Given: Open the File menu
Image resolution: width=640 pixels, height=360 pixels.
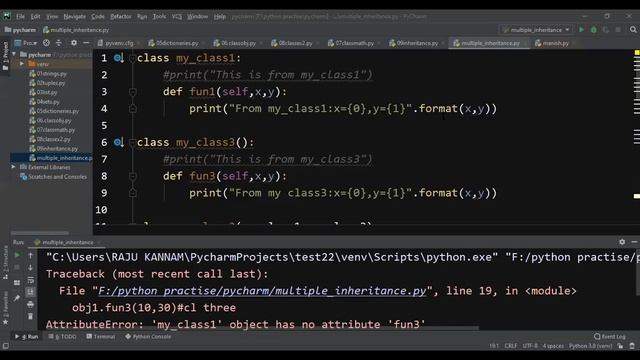Looking at the screenshot, I should click(x=20, y=17).
